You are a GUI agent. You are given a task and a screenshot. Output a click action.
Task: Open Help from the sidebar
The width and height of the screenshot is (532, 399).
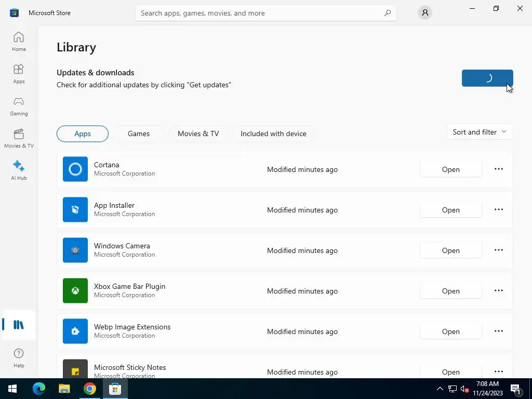point(19,358)
